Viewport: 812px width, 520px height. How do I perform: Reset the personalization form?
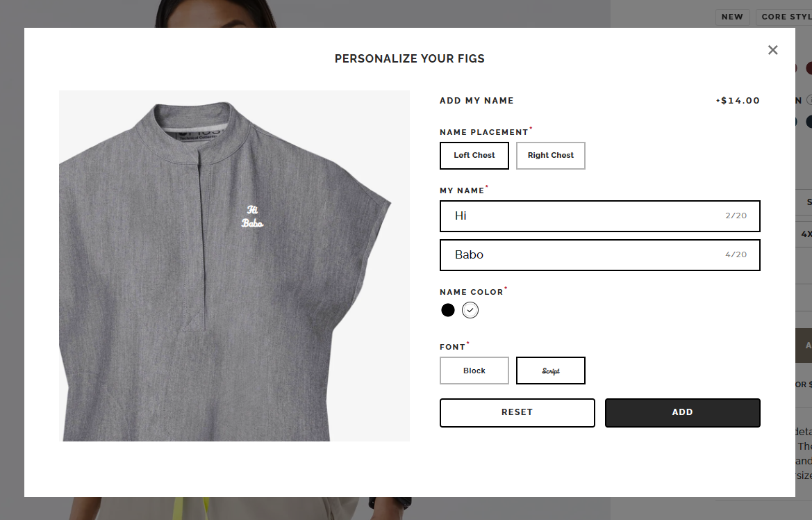click(517, 413)
